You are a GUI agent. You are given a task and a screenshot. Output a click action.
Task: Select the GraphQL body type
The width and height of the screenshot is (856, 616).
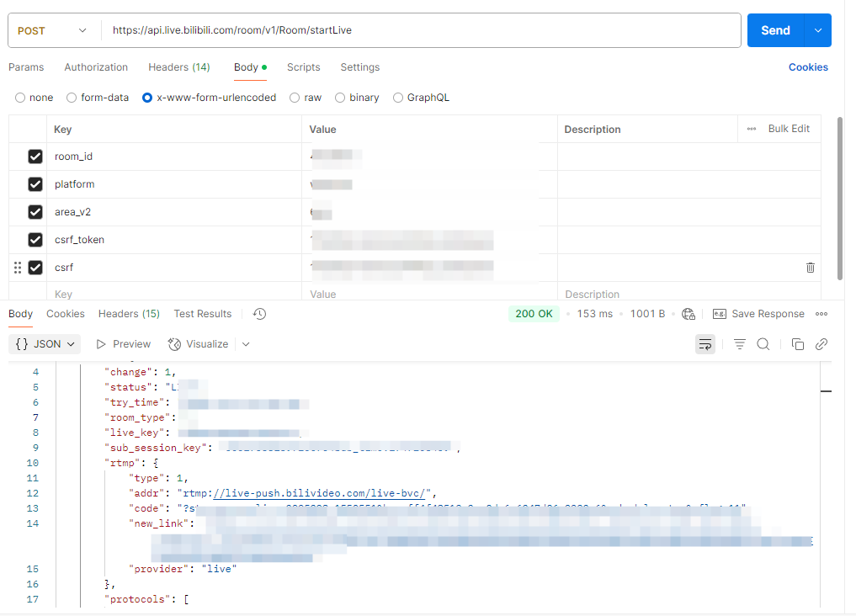tap(398, 98)
